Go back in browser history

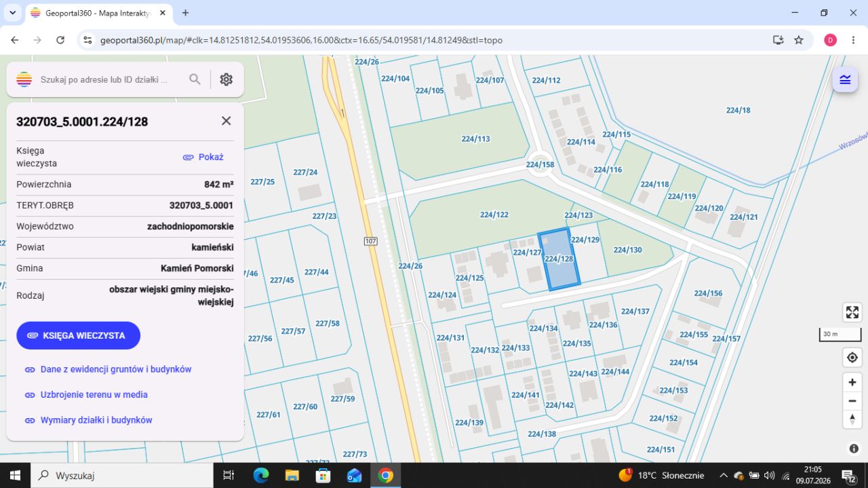pyautogui.click(x=13, y=40)
